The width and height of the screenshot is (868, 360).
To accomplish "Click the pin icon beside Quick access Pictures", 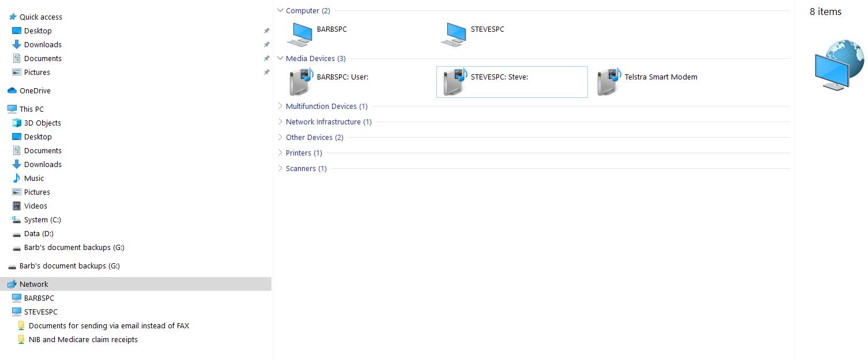I will tap(266, 72).
